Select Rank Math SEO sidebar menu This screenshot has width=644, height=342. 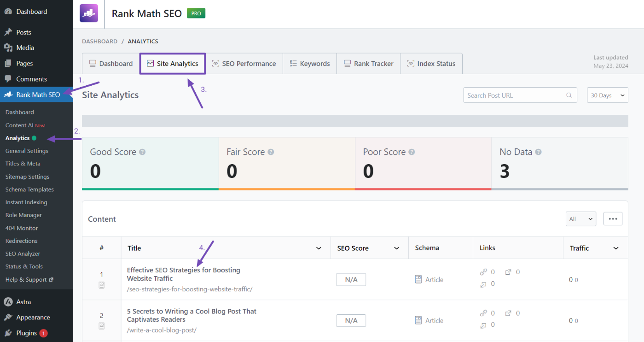36,94
